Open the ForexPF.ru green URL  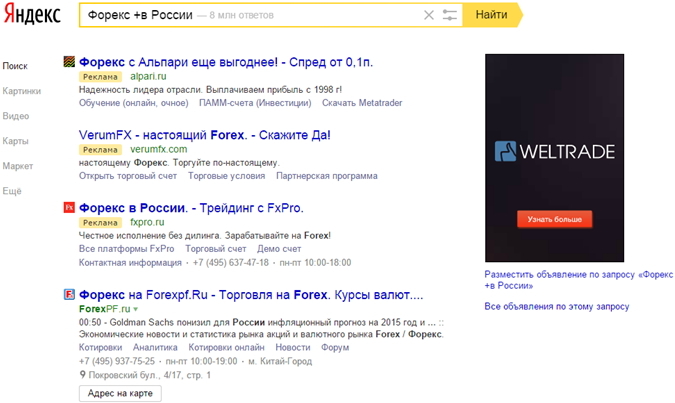[105, 309]
